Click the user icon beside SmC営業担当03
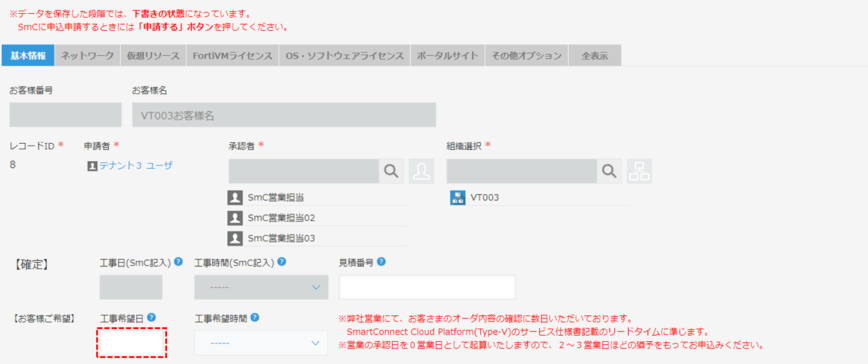The width and height of the screenshot is (868, 364). [x=234, y=238]
